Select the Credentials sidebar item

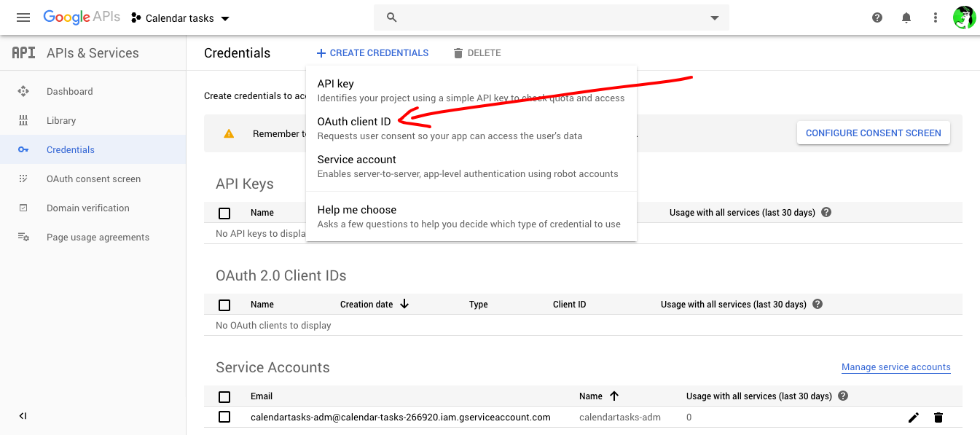(x=93, y=149)
